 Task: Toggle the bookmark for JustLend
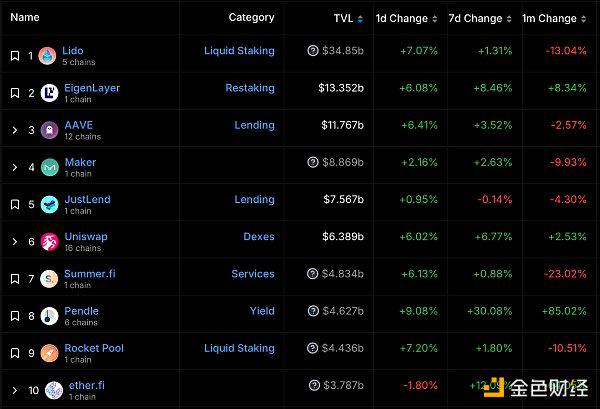point(14,204)
